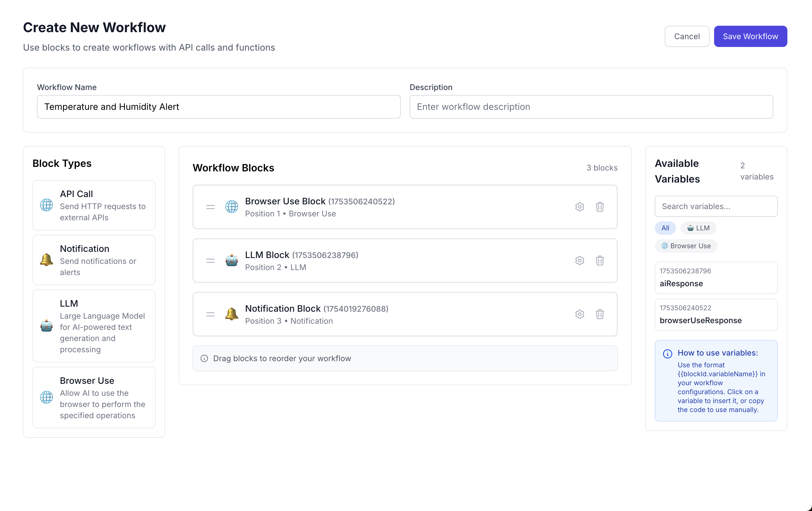This screenshot has width=812, height=511.
Task: Click 'Position 1 • Browser Use' subtitle
Action: (x=290, y=214)
